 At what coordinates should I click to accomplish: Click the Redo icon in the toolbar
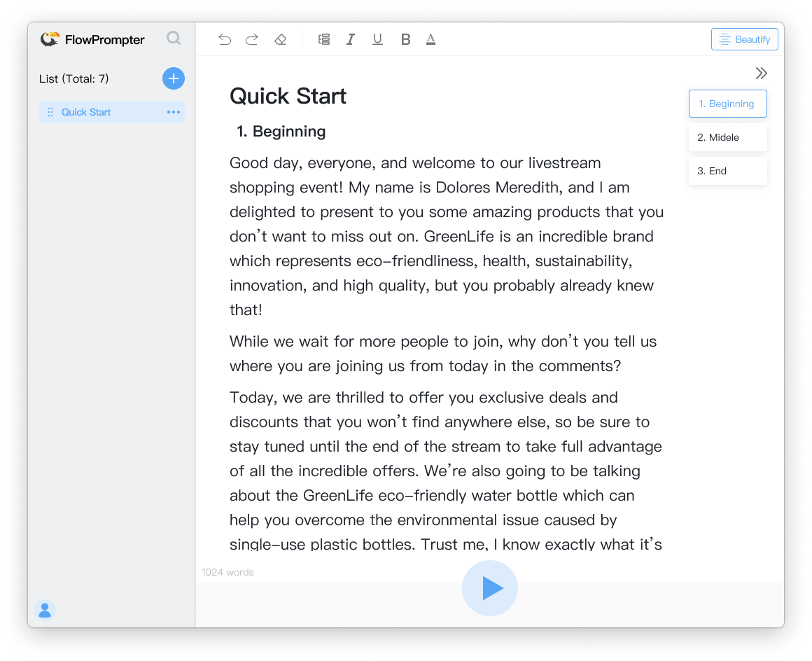click(x=251, y=39)
